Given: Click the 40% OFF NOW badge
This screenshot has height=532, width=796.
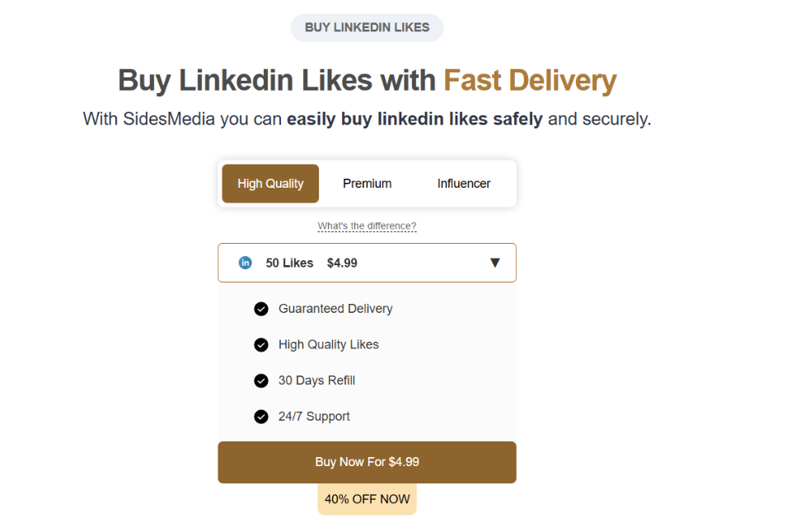Looking at the screenshot, I should click(367, 499).
